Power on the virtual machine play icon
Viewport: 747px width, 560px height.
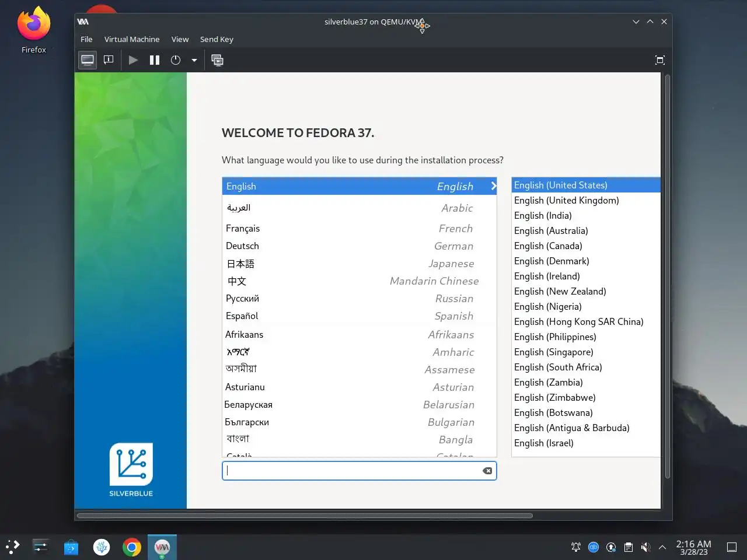pos(133,60)
